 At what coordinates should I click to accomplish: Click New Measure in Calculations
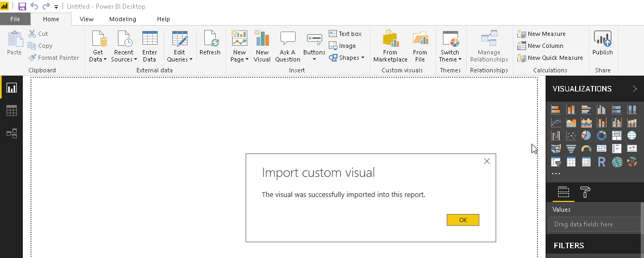[x=541, y=34]
